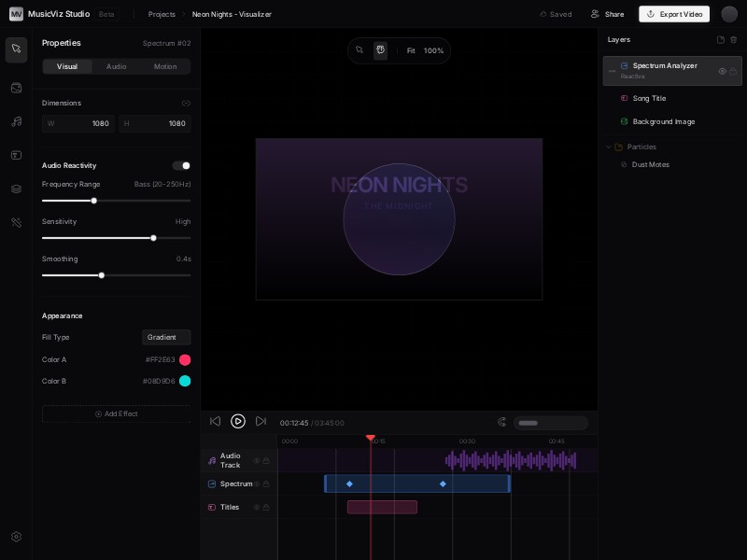Lock the Spectrum Analyzer layer

coord(733,72)
